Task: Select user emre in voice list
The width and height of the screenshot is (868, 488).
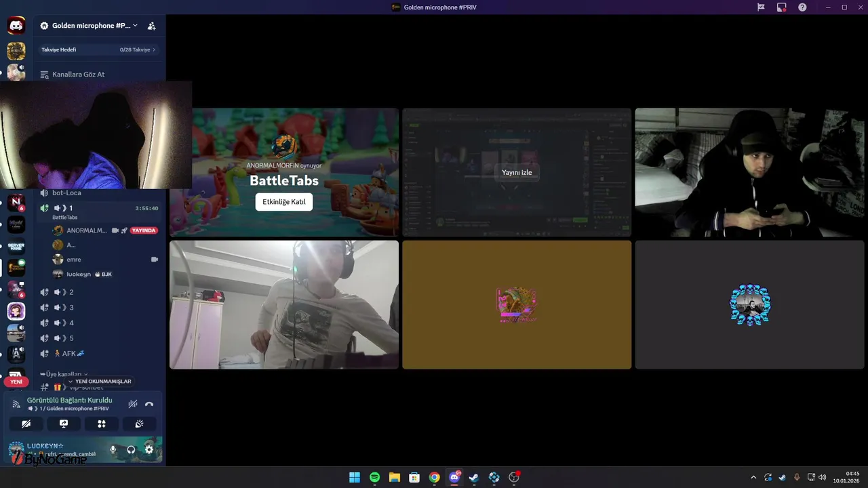Action: (x=105, y=259)
